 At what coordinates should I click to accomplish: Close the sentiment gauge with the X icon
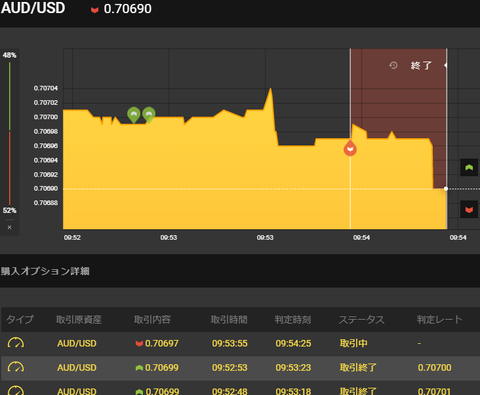click(x=9, y=227)
